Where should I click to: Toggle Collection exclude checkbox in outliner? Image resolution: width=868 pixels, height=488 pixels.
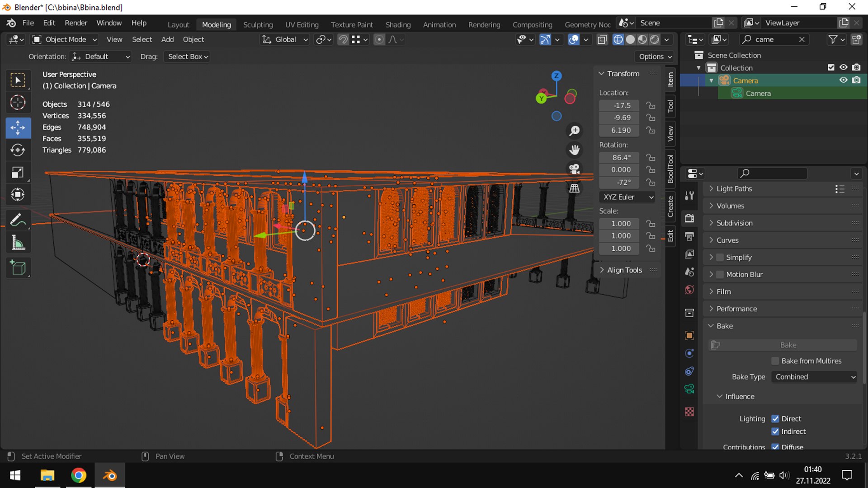pos(831,67)
